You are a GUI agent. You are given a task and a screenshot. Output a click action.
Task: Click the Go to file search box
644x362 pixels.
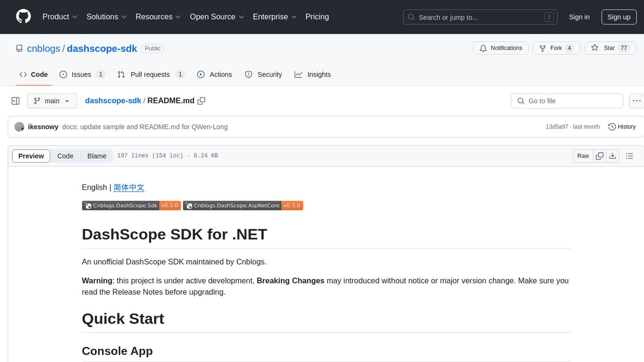tap(567, 101)
